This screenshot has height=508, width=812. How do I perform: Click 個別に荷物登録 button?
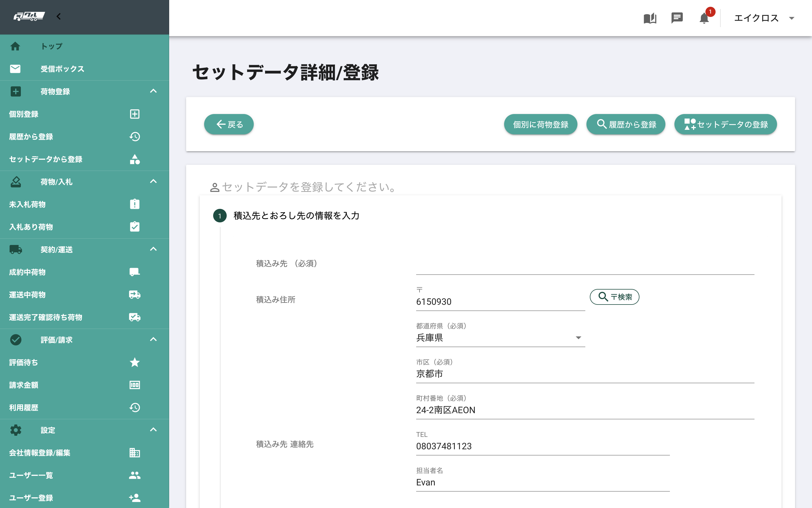click(x=540, y=124)
